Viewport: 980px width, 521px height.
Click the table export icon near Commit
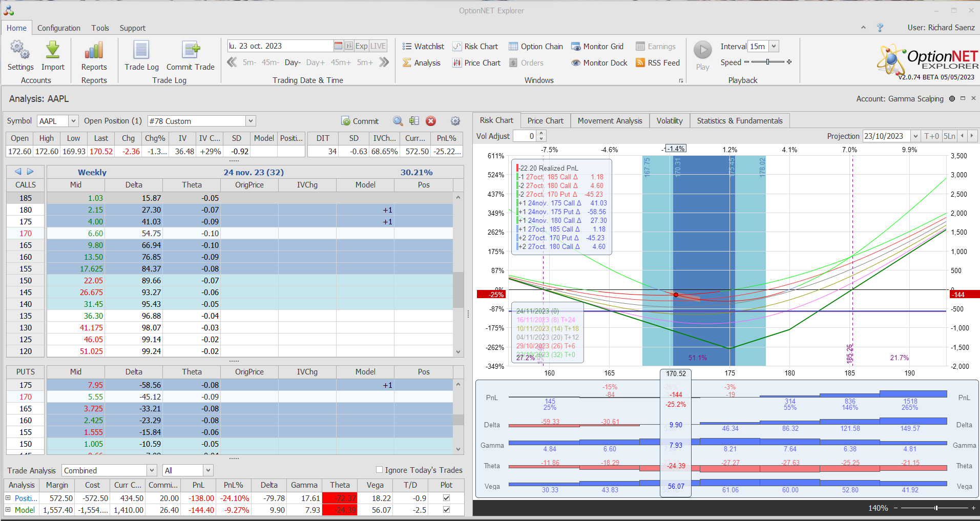coord(414,121)
